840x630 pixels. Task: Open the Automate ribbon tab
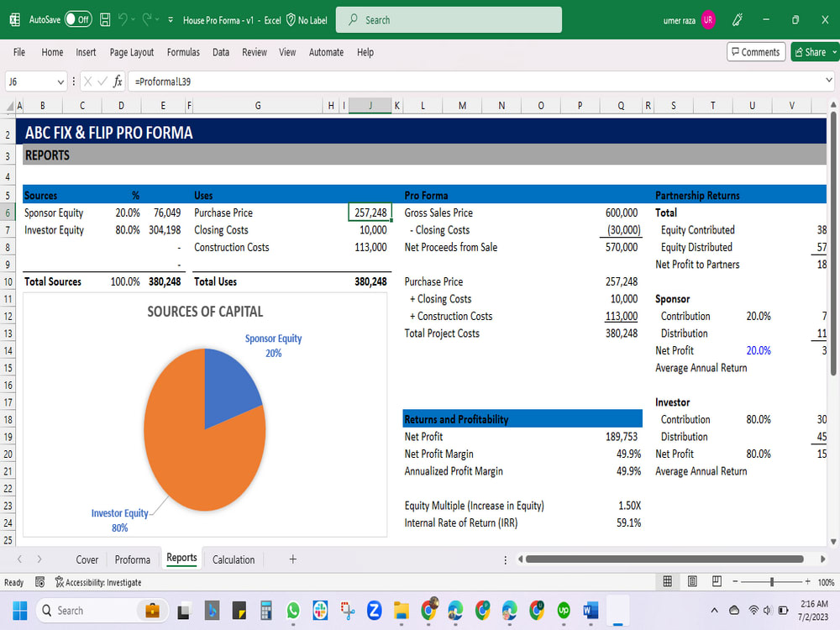[x=326, y=52]
